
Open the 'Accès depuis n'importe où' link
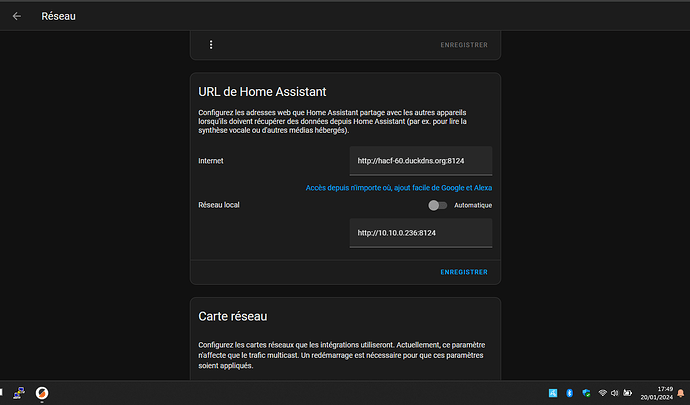(x=399, y=188)
